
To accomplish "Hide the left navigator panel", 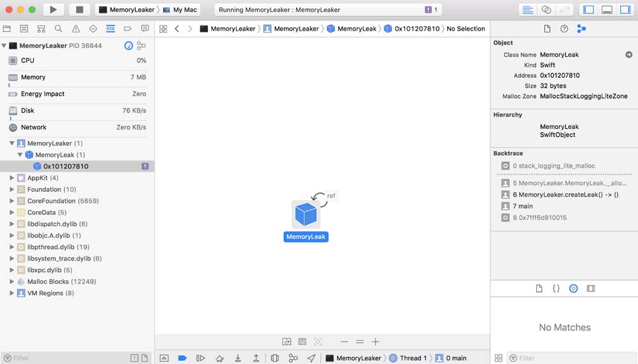I will coord(588,10).
